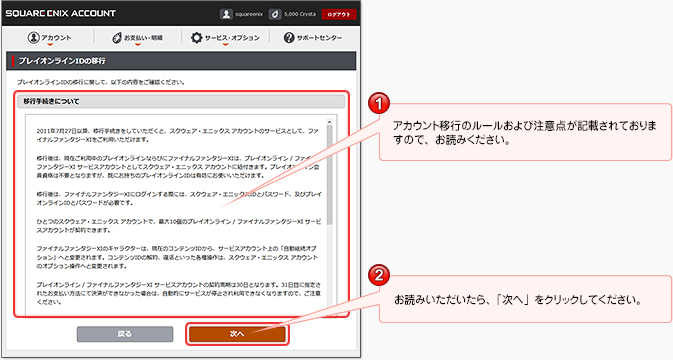The height and width of the screenshot is (360, 673).
Task: Click the scrollbar thumb in terms box
Action: coord(330,175)
